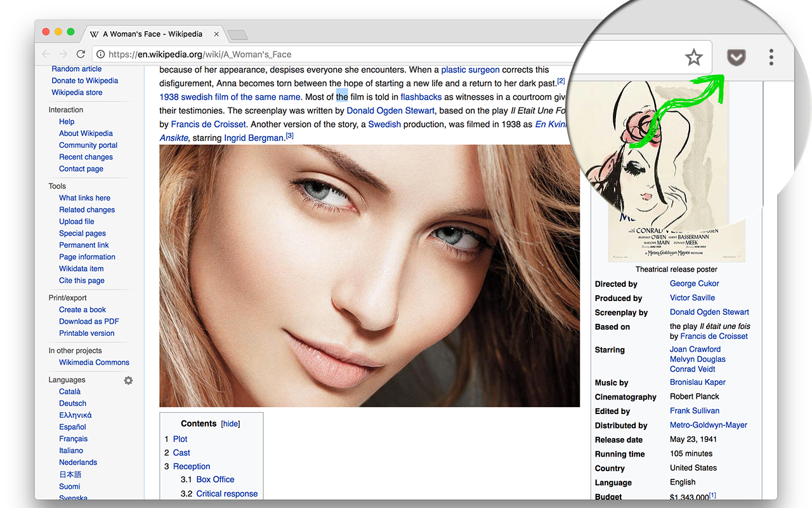The image size is (812, 508).
Task: Open Bronislau Kaper in infobox
Action: tap(698, 382)
